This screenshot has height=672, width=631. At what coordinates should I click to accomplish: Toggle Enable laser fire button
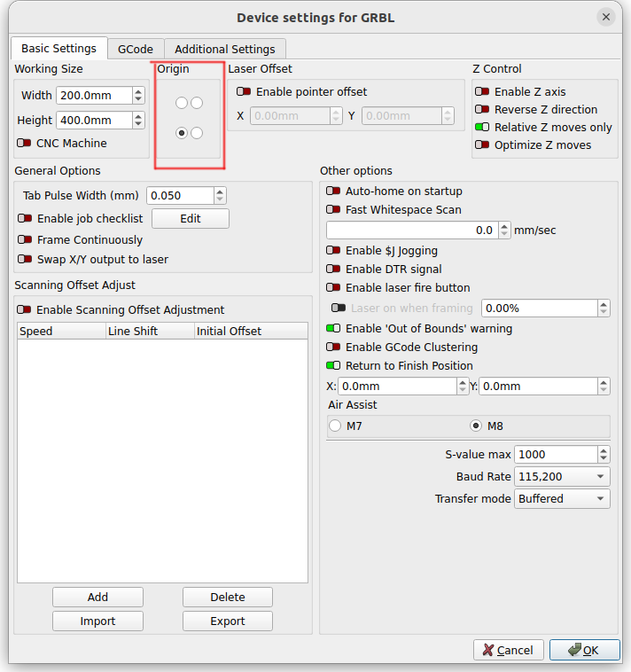(x=333, y=287)
